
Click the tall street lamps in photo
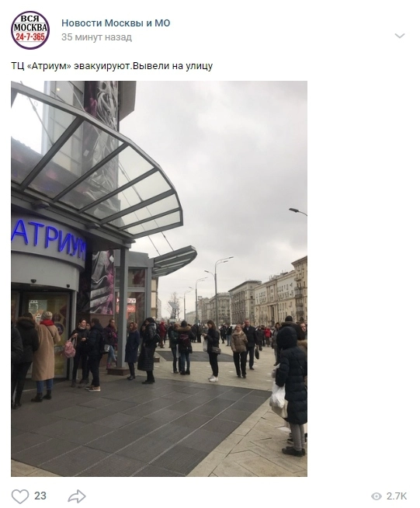217,288
